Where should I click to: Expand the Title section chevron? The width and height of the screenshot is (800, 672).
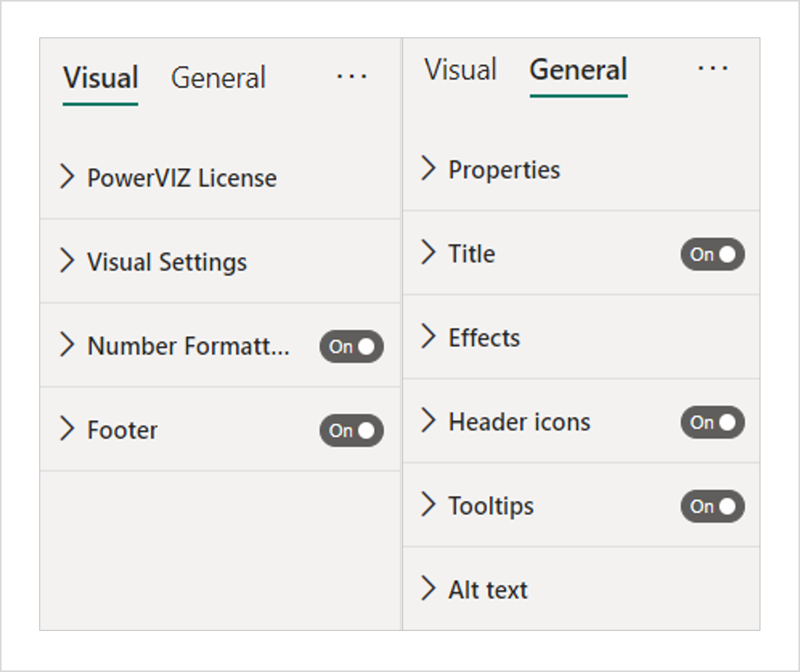428,252
